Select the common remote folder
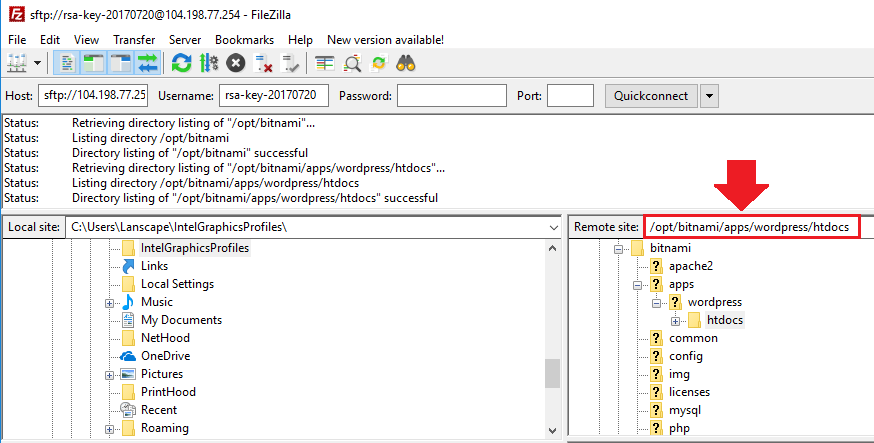 (x=693, y=338)
